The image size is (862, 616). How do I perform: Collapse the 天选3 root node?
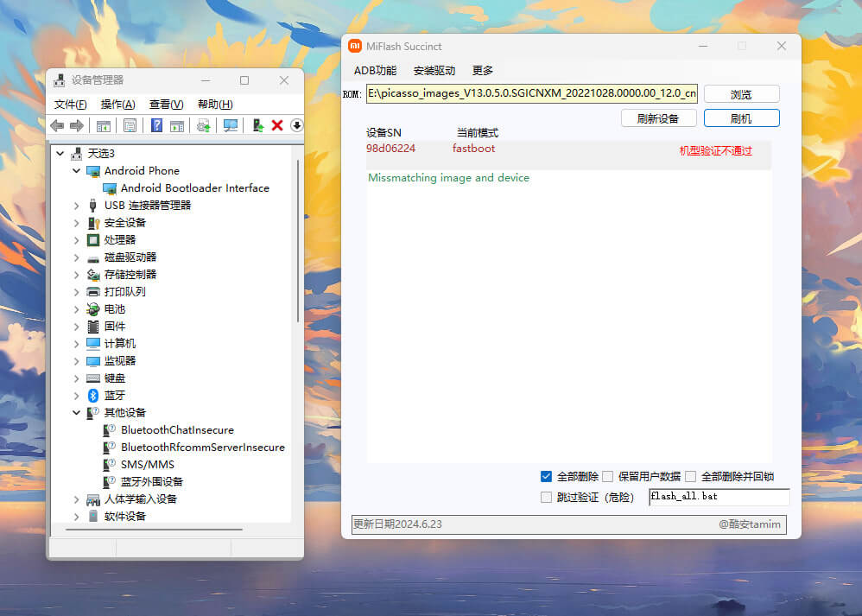60,154
